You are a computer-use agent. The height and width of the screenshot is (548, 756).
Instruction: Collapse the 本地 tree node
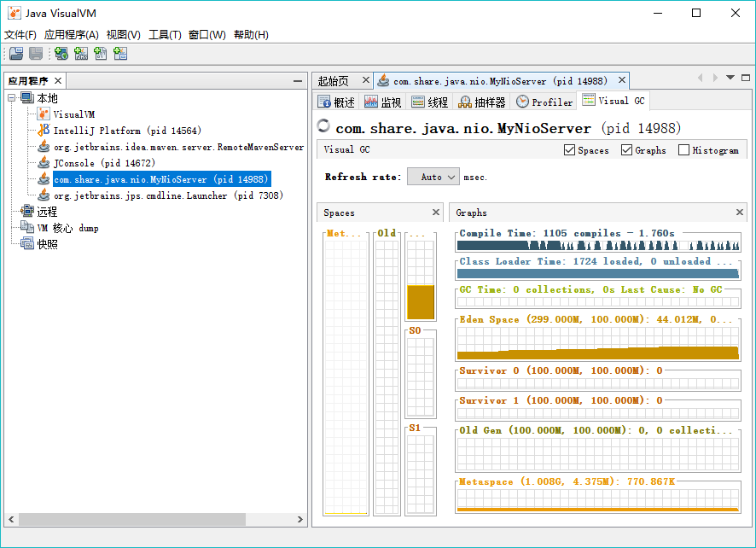point(12,98)
